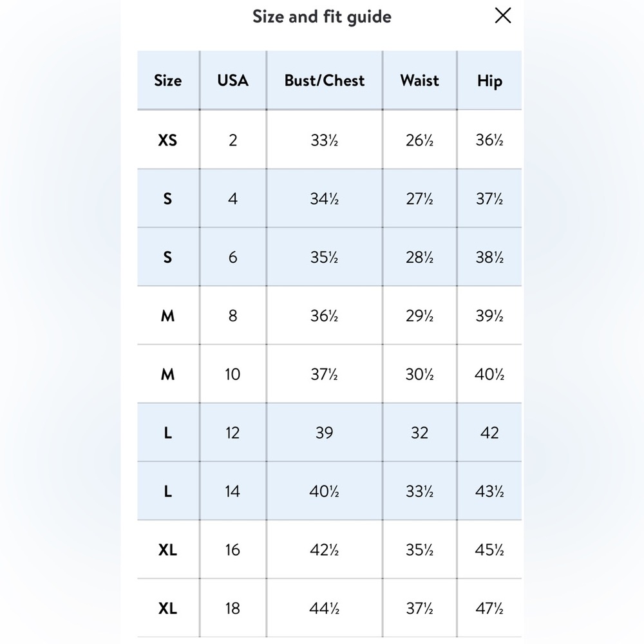644x644 pixels.
Task: Select the M label for size 8
Action: point(167,316)
